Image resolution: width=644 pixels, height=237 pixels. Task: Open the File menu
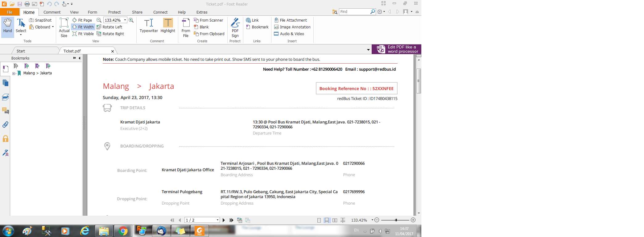point(10,12)
